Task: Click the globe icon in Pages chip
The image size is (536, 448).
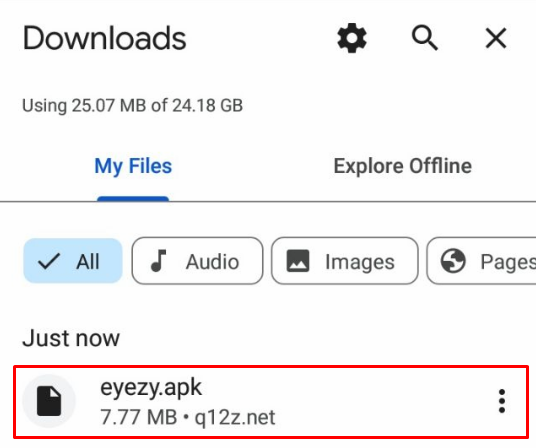Action: point(453,261)
